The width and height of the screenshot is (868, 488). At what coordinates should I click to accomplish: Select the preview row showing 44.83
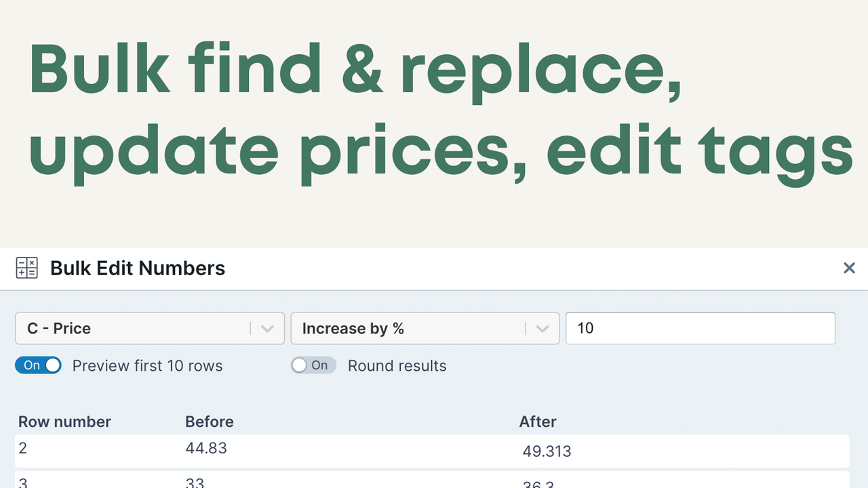click(206, 448)
